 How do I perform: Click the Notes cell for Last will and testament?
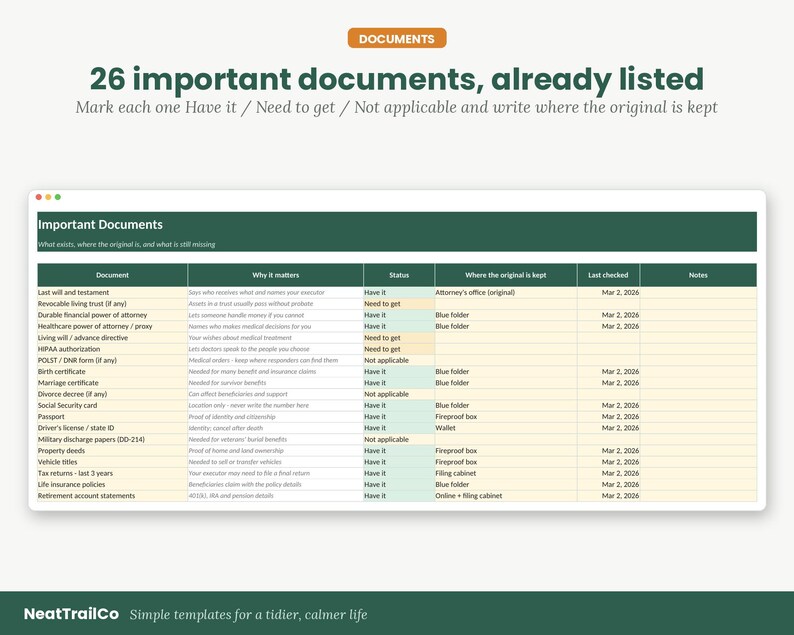pos(698,293)
